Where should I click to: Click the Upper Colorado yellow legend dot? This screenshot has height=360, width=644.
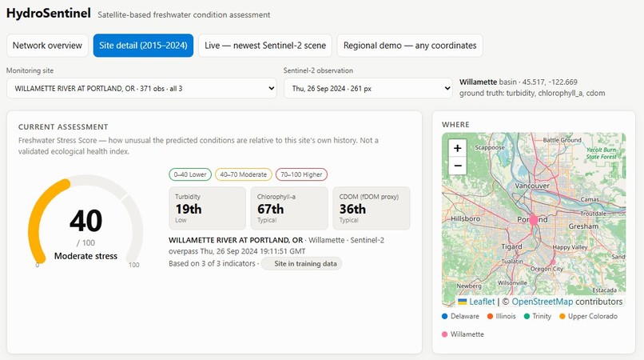[x=563, y=316]
